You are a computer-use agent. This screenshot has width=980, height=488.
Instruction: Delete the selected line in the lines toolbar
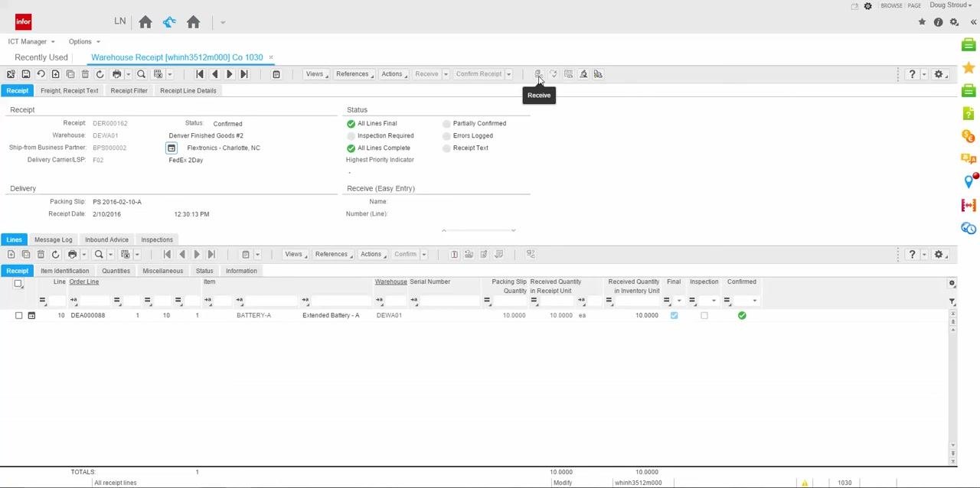pyautogui.click(x=41, y=254)
